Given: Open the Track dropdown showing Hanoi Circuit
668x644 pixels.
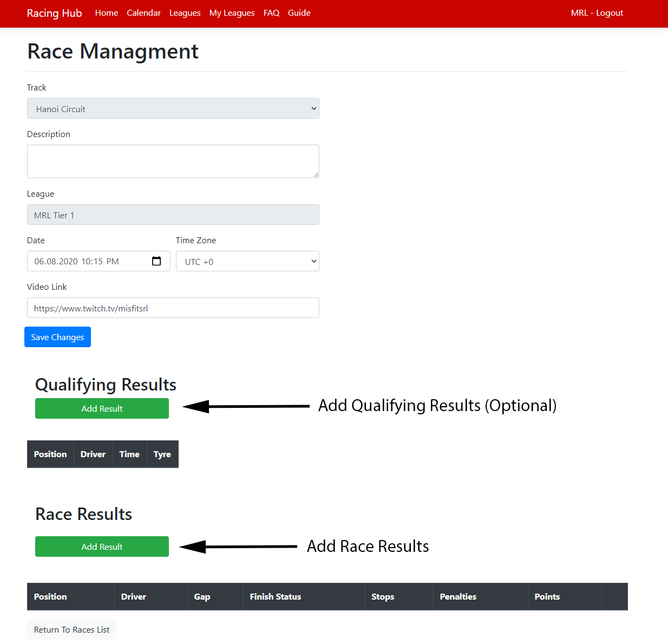Looking at the screenshot, I should 173,108.
